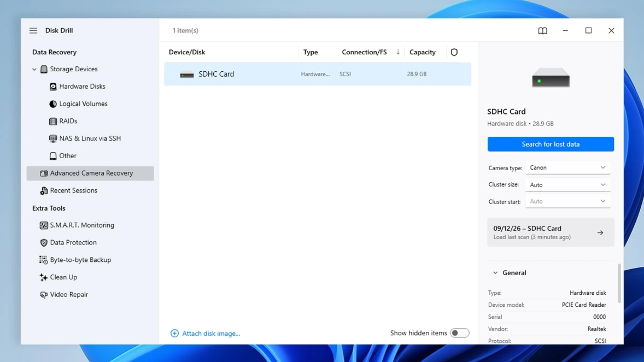
Task: Click the Data Recovery heading
Action: (x=54, y=52)
